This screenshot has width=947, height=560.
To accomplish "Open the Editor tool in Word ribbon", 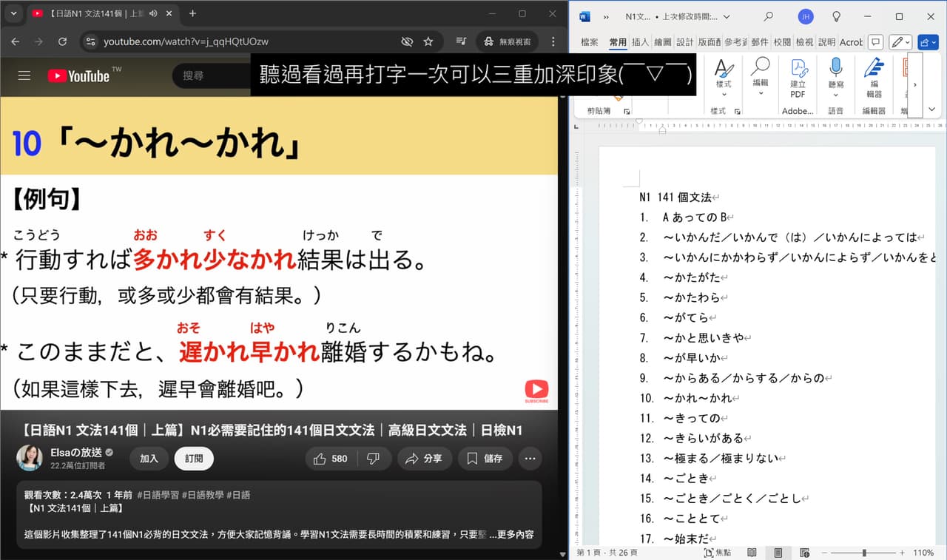I will (x=874, y=79).
